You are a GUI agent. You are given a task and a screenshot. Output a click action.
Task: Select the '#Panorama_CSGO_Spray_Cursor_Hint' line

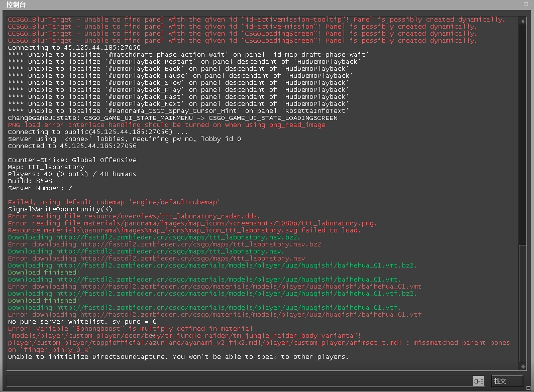pyautogui.click(x=178, y=110)
